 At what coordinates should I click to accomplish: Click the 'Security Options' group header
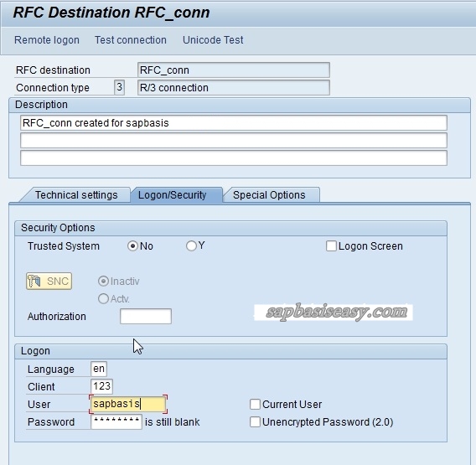tap(58, 228)
